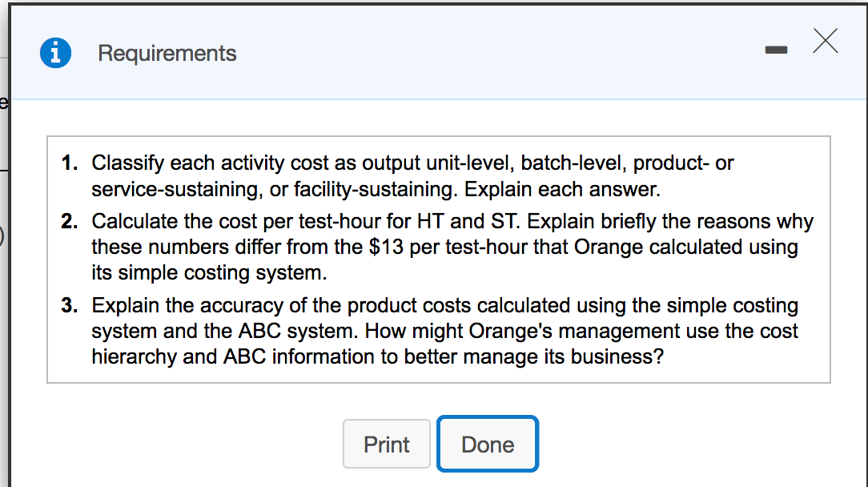868x487 pixels.
Task: Click the partially hidden circle at left edge
Action: point(2,238)
